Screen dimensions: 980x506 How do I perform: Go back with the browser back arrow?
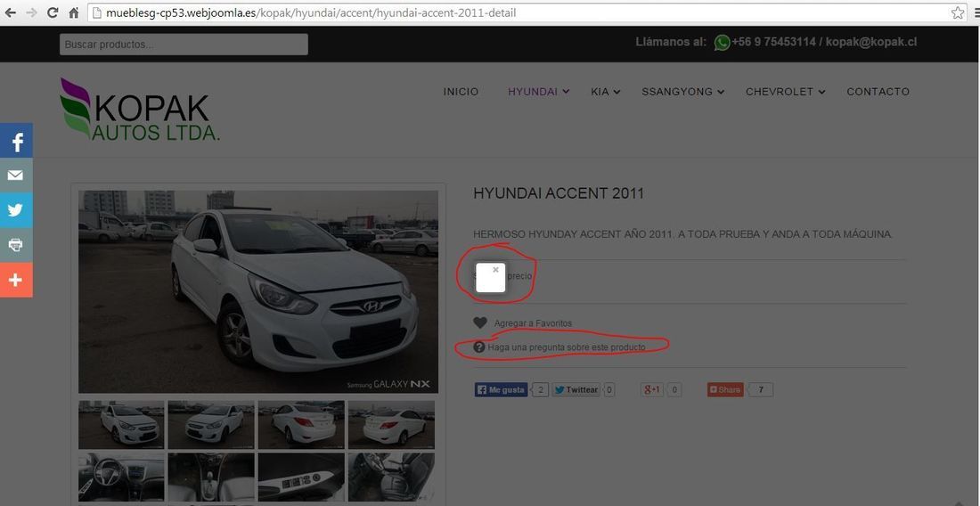pos(11,12)
